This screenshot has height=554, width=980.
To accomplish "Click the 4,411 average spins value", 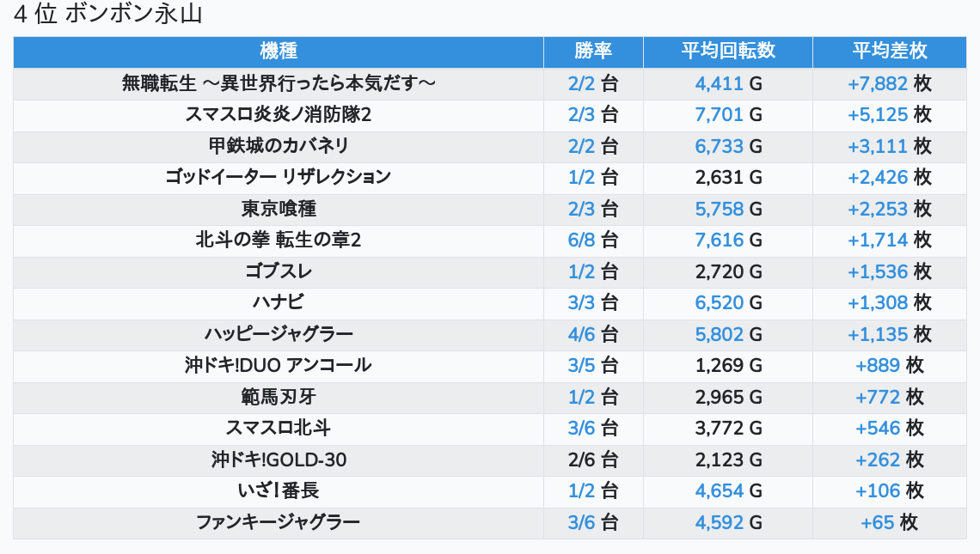I will (719, 83).
